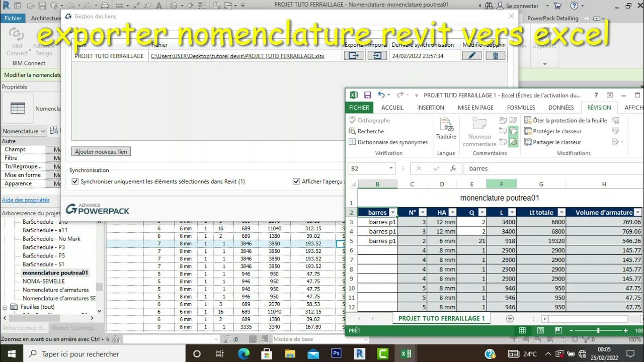Click Protéger le classeur in Excel ribbon
This screenshot has width=644, height=362.
coord(553,131)
